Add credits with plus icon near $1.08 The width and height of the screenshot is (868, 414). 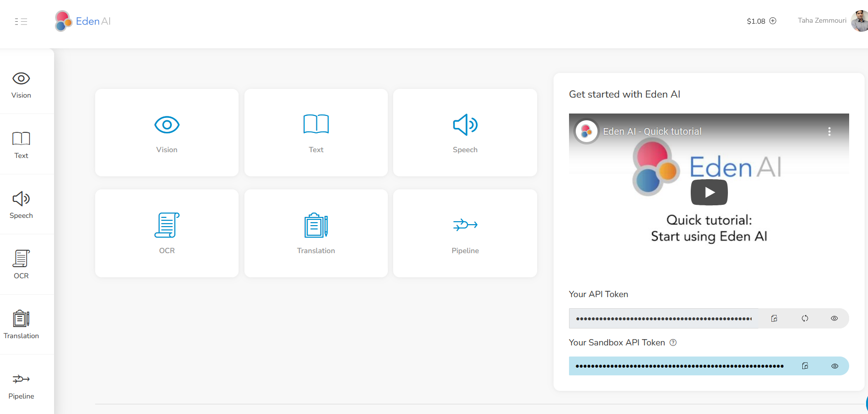pos(773,21)
